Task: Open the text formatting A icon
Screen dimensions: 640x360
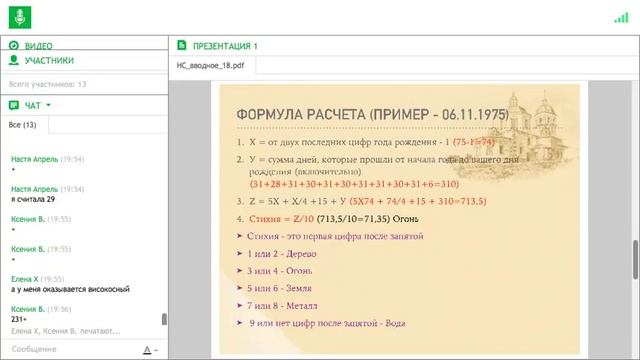Action: pos(147,350)
